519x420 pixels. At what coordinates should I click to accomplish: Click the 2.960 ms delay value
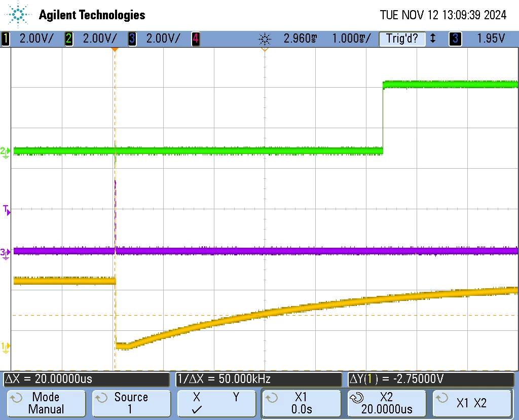click(300, 39)
